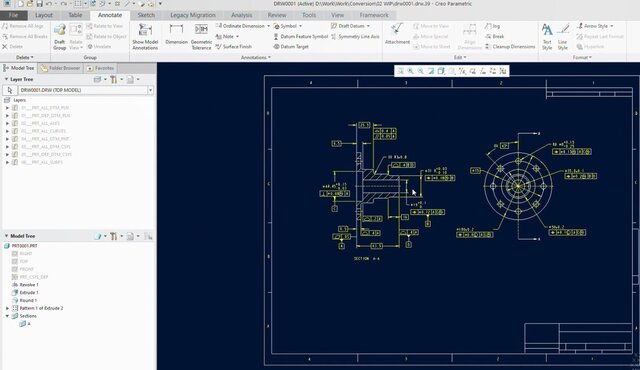Click the Open file icon in quick access toolbar

pyautogui.click(x=30, y=4)
